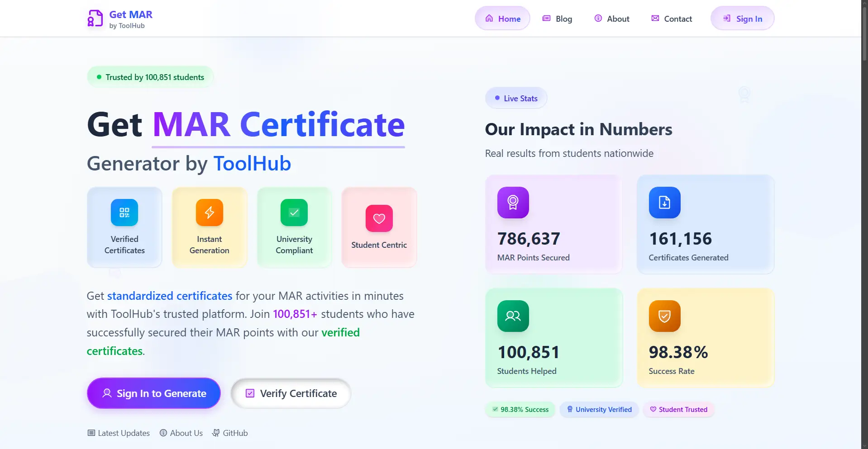Go to the Blog page
This screenshot has width=868, height=449.
point(557,19)
